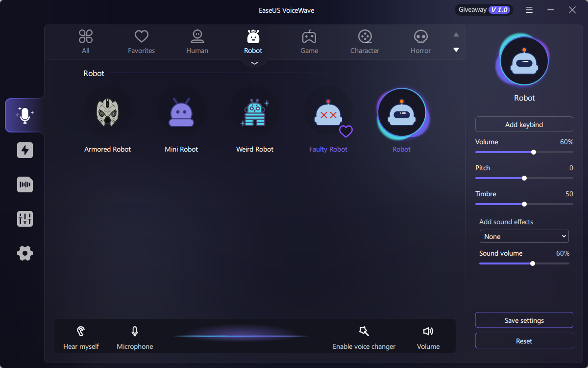This screenshot has width=588, height=368.
Task: Open the settings gear in sidebar
Action: (25, 253)
